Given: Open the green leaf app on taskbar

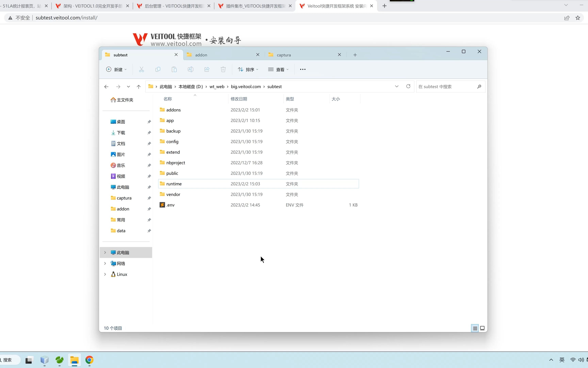Looking at the screenshot, I should pos(60,360).
